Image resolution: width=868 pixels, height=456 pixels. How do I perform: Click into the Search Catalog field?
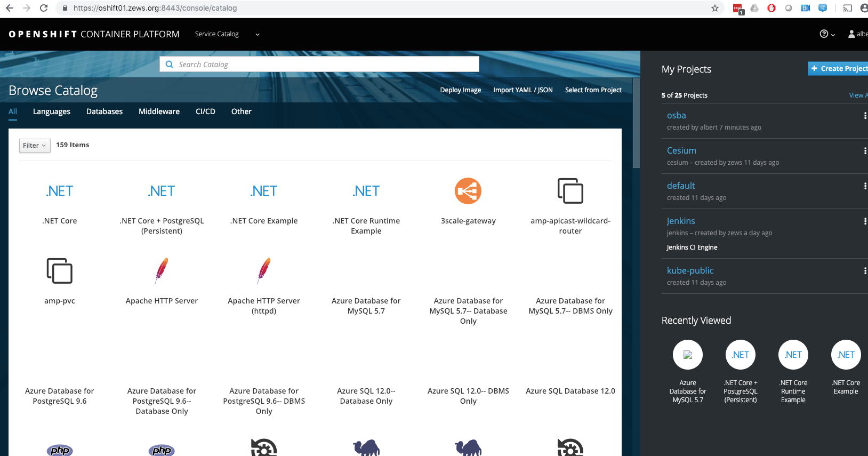(319, 64)
